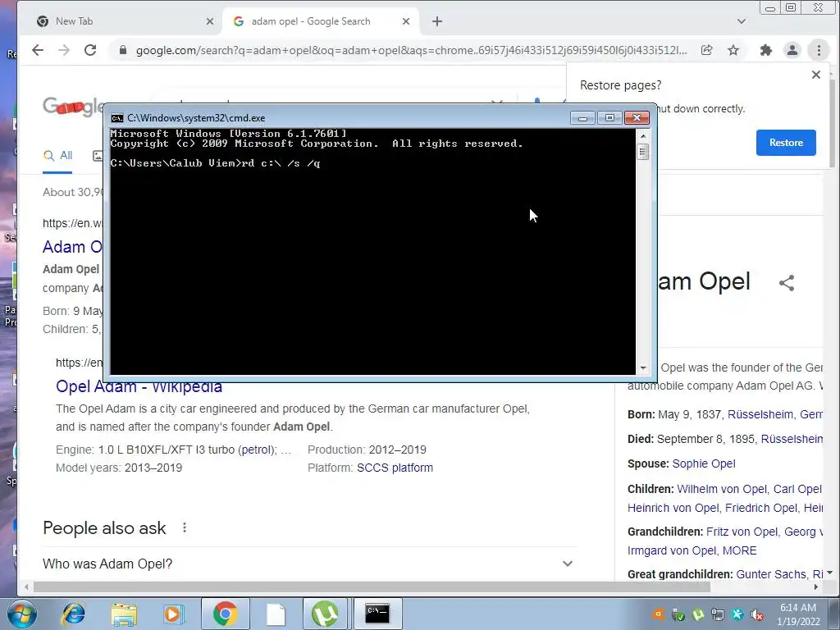Open a new tab with plus button
The width and height of the screenshot is (840, 630).
(x=437, y=21)
